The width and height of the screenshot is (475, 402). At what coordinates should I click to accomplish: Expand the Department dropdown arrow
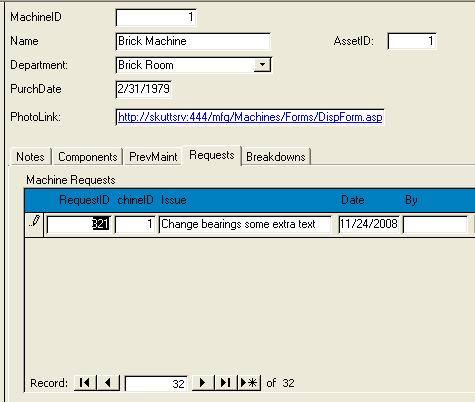coord(262,65)
